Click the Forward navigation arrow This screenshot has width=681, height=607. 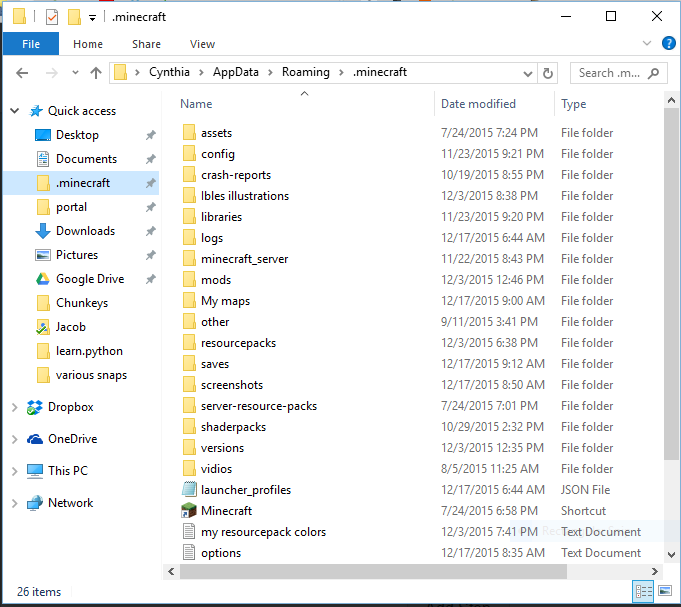point(52,73)
